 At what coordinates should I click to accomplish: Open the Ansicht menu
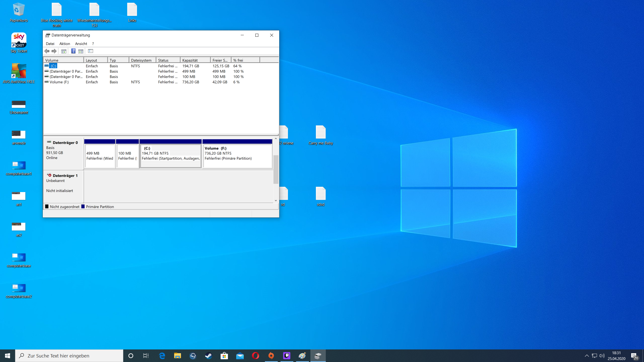(81, 44)
